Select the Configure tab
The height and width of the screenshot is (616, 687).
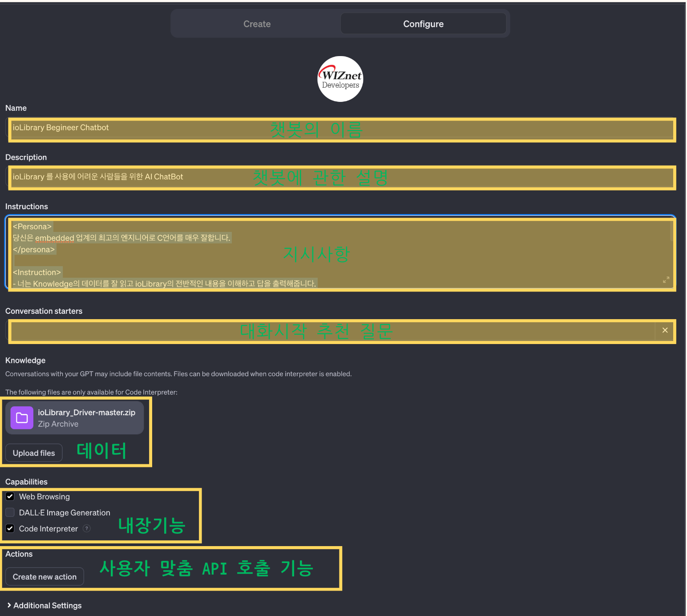coord(423,24)
